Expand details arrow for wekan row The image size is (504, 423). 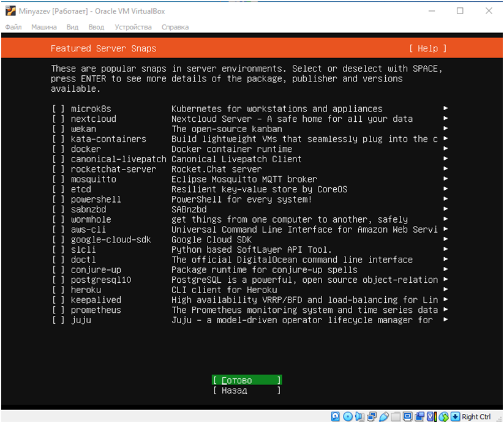coord(445,129)
